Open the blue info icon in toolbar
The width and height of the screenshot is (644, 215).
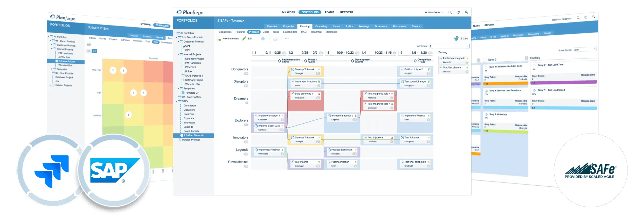(x=263, y=39)
